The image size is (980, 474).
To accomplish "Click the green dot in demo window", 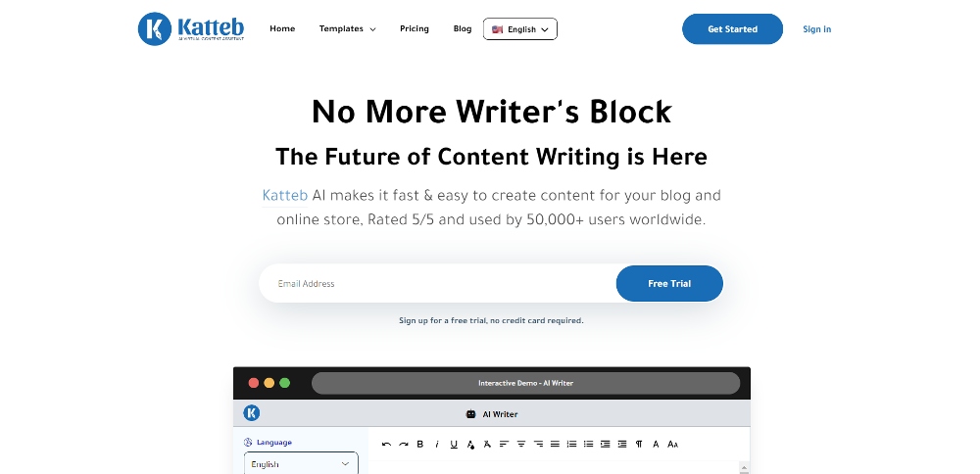I will click(285, 383).
